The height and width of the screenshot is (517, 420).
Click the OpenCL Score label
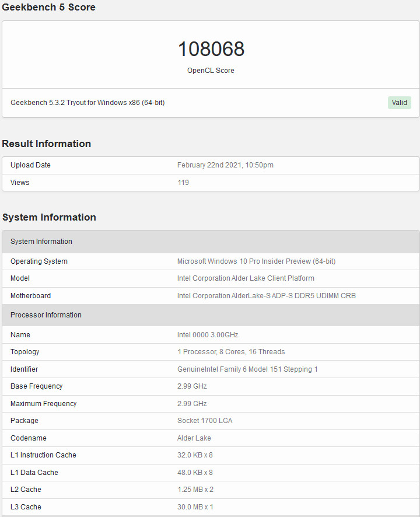point(211,71)
